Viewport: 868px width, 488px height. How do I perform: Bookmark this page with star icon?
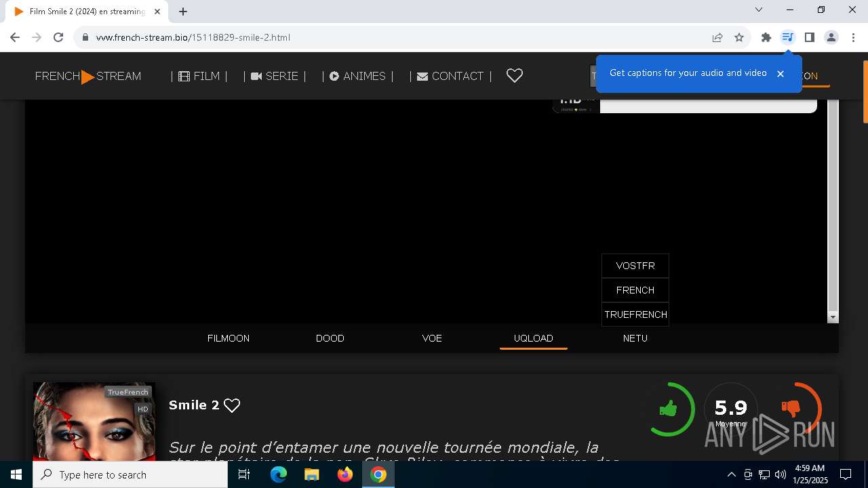(x=739, y=37)
